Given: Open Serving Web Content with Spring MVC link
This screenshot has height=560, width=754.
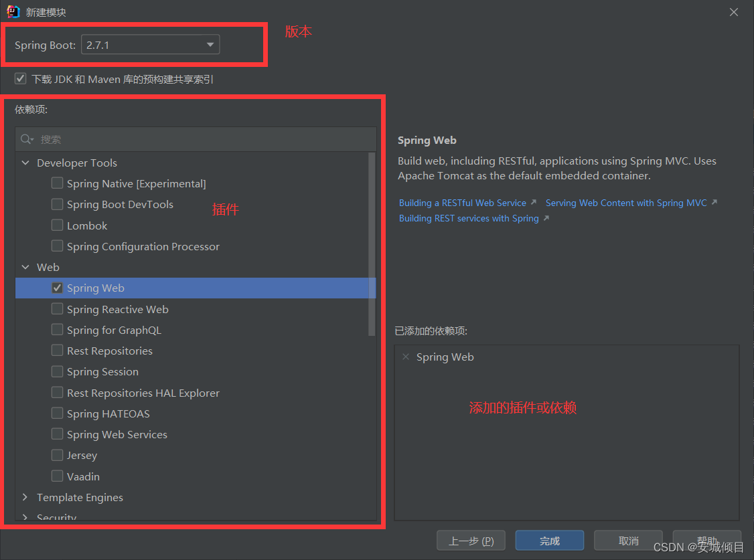Looking at the screenshot, I should click(x=626, y=203).
